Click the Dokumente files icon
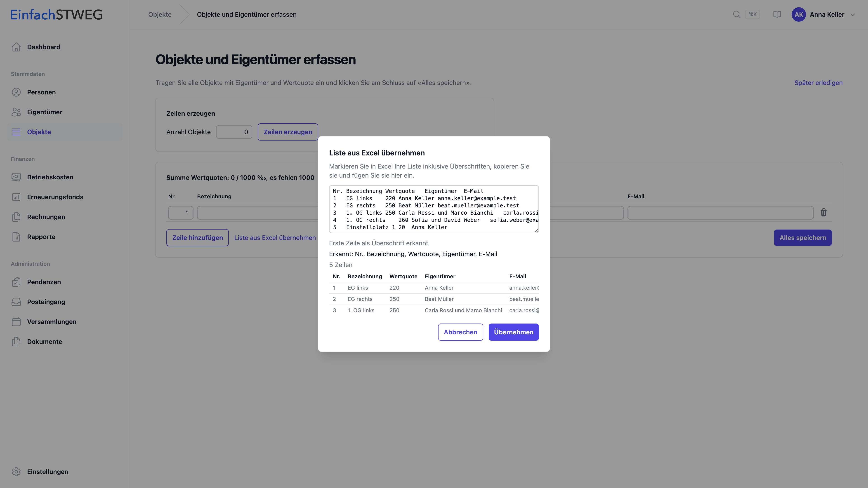The height and width of the screenshot is (488, 868). (16, 342)
